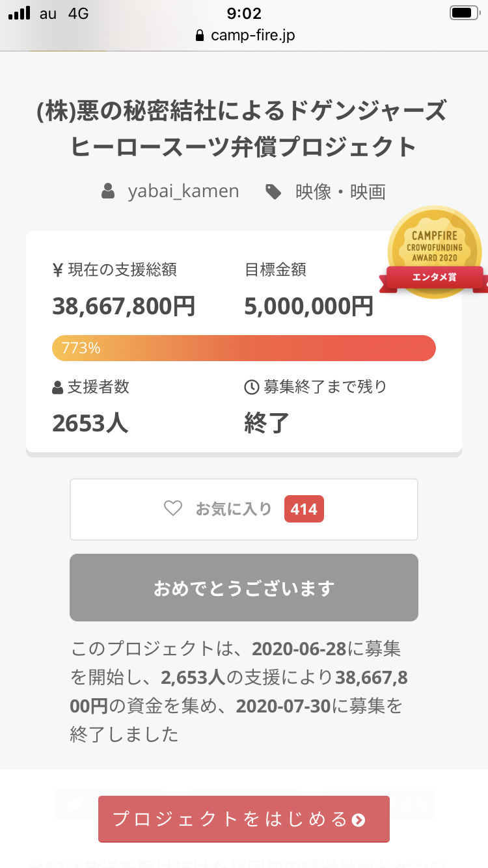Tap the chevron arrow on プロジェクトをはじめる

pos(359,819)
